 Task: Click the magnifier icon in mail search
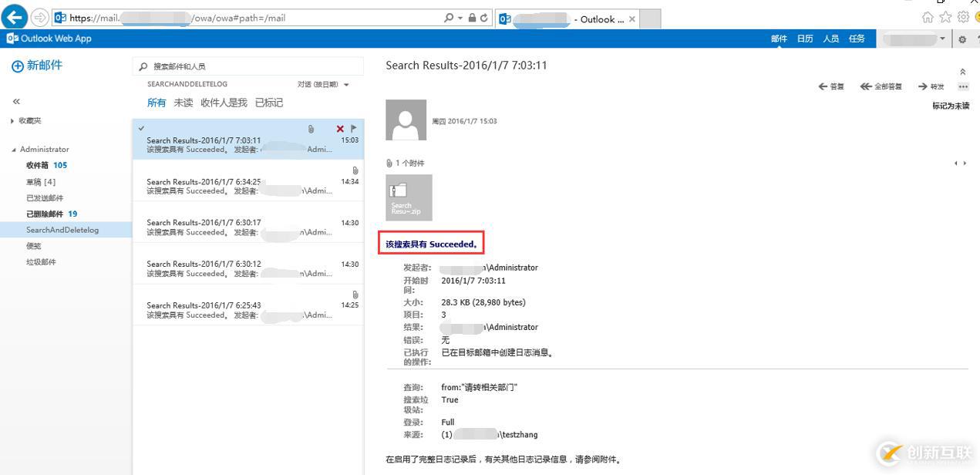click(143, 66)
